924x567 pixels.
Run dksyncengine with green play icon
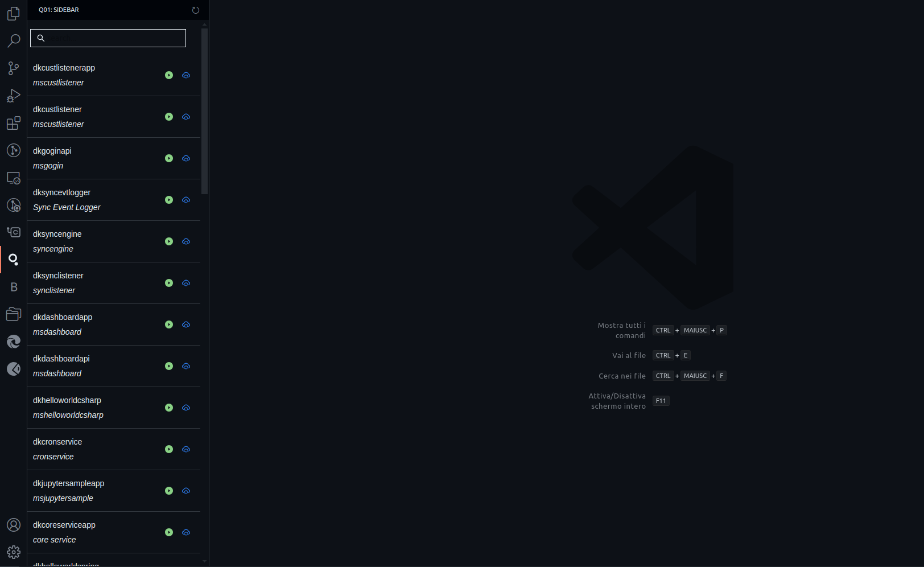[169, 241]
